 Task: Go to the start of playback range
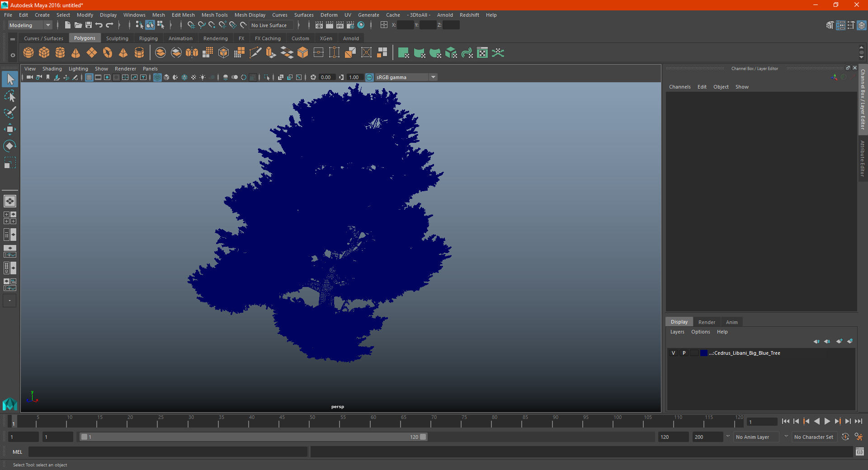tap(786, 421)
